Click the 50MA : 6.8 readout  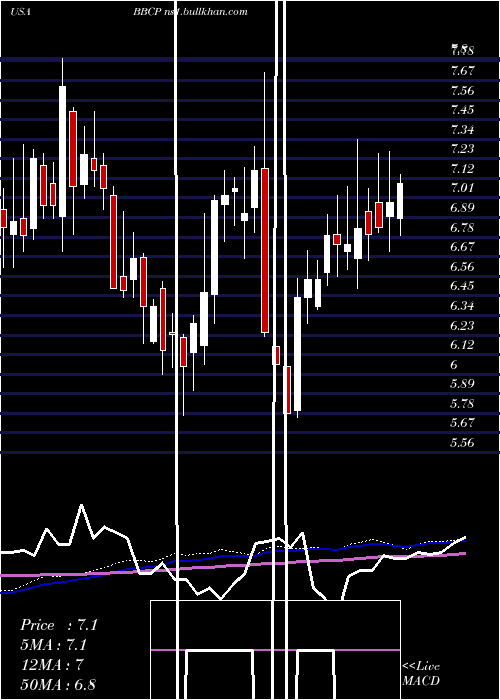click(x=58, y=685)
